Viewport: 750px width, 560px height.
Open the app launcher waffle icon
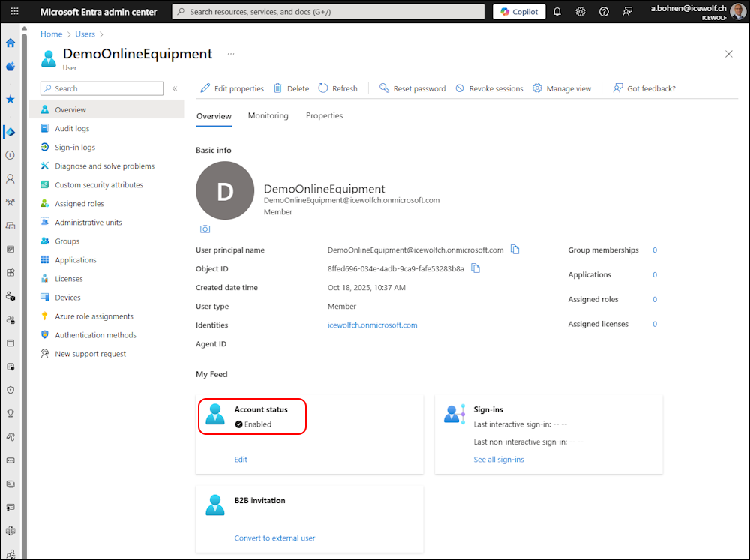tap(13, 12)
